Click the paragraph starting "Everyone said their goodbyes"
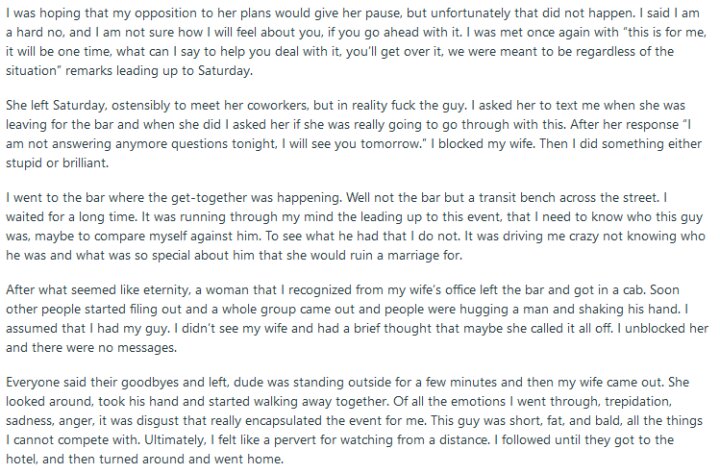 pos(354,420)
